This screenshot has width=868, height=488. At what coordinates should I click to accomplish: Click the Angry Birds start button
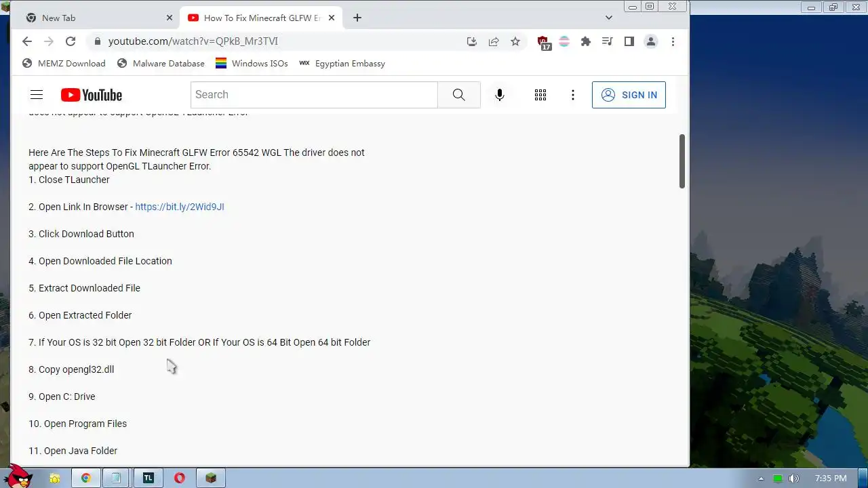[x=17, y=476]
